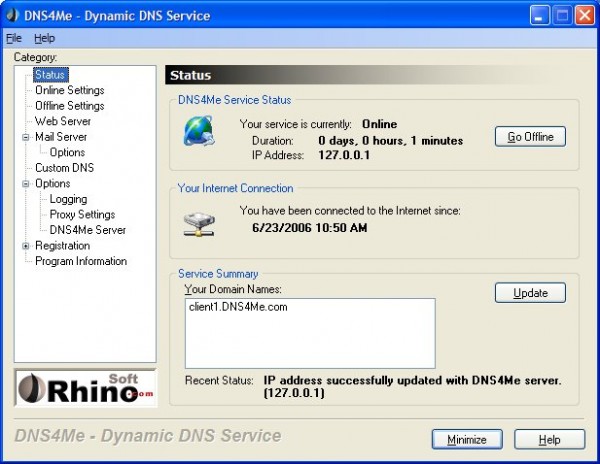Click the Help button at bottom right
The height and width of the screenshot is (464, 600).
click(x=549, y=439)
